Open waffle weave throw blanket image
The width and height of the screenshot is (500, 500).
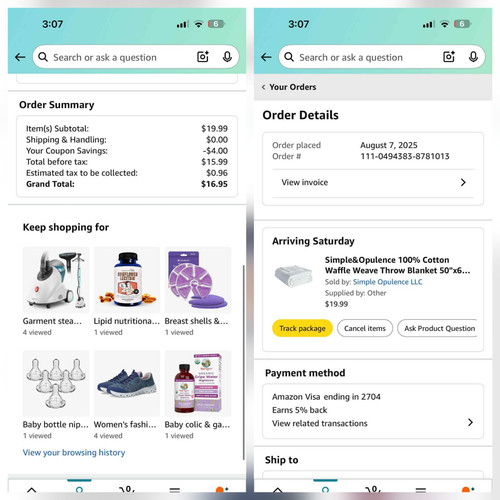294,276
